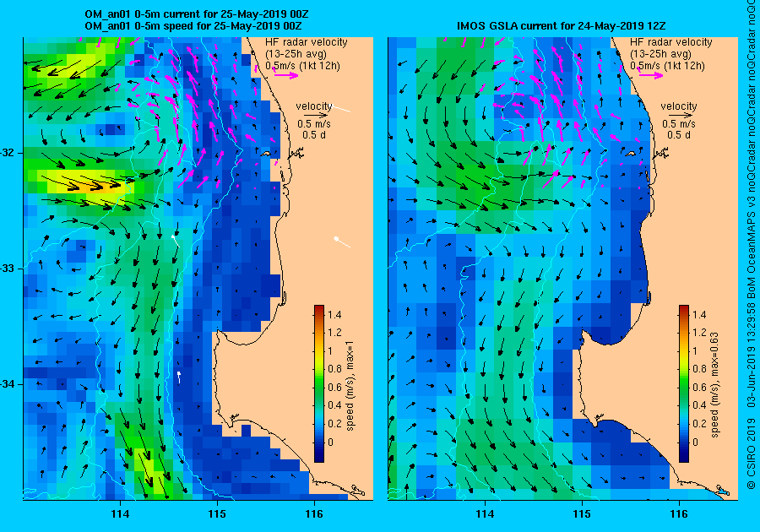760x532 pixels.
Task: Select the title 'OM_an01 0-5m speed for 25-May-2019 00Z'
Action: 193,25
